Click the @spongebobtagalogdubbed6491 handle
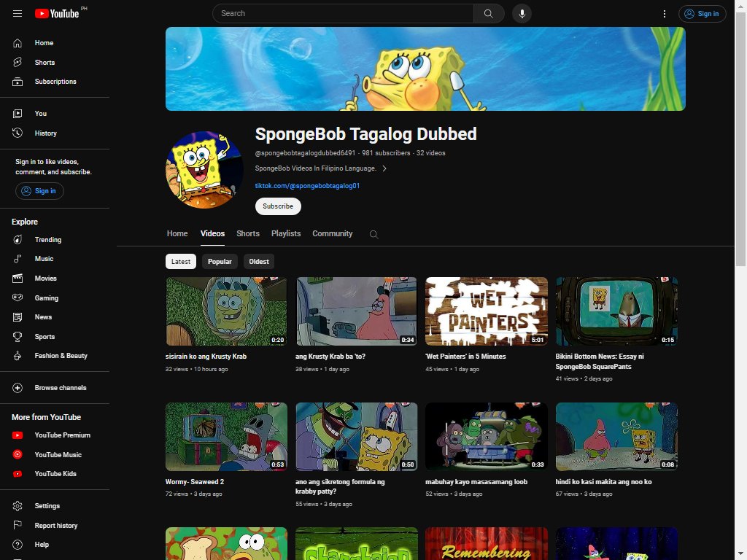Image resolution: width=747 pixels, height=560 pixels. pos(305,153)
